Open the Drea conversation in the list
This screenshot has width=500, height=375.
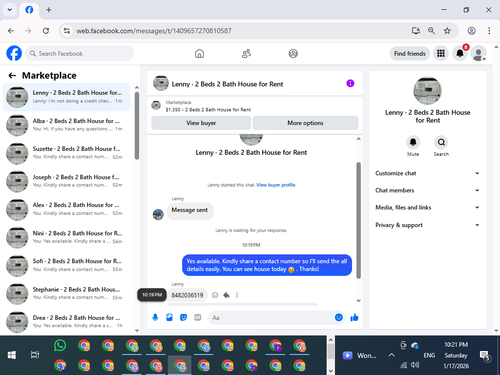point(67,322)
